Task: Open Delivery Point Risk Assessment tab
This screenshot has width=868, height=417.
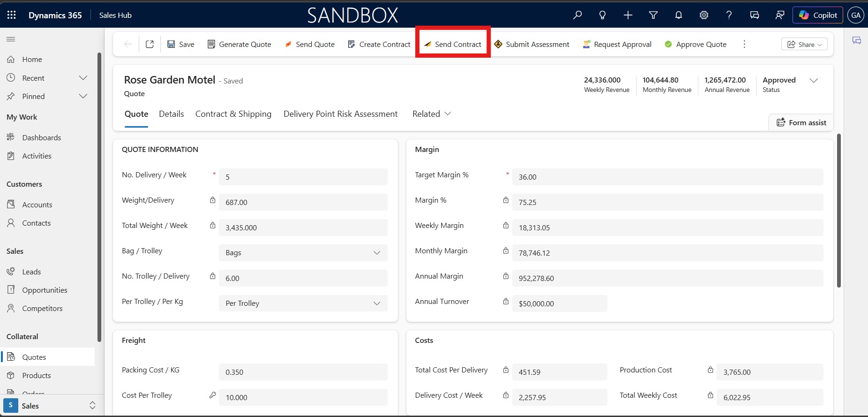Action: click(x=341, y=114)
